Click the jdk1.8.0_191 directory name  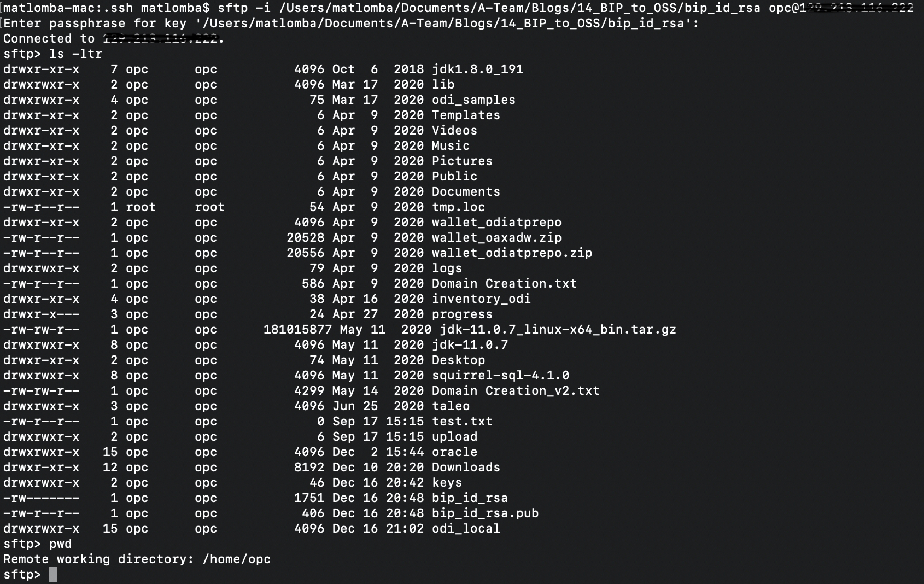477,69
